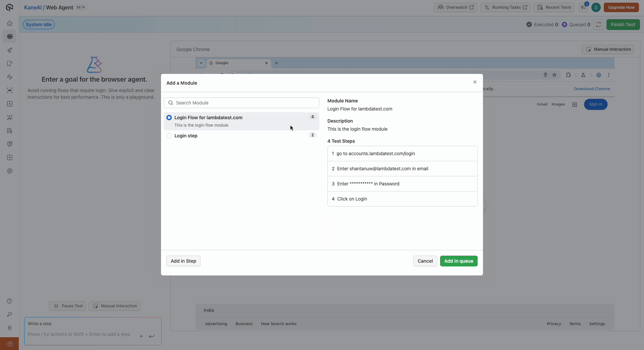Open Overwatch in new window
This screenshot has height=350, width=644.
tap(455, 7)
